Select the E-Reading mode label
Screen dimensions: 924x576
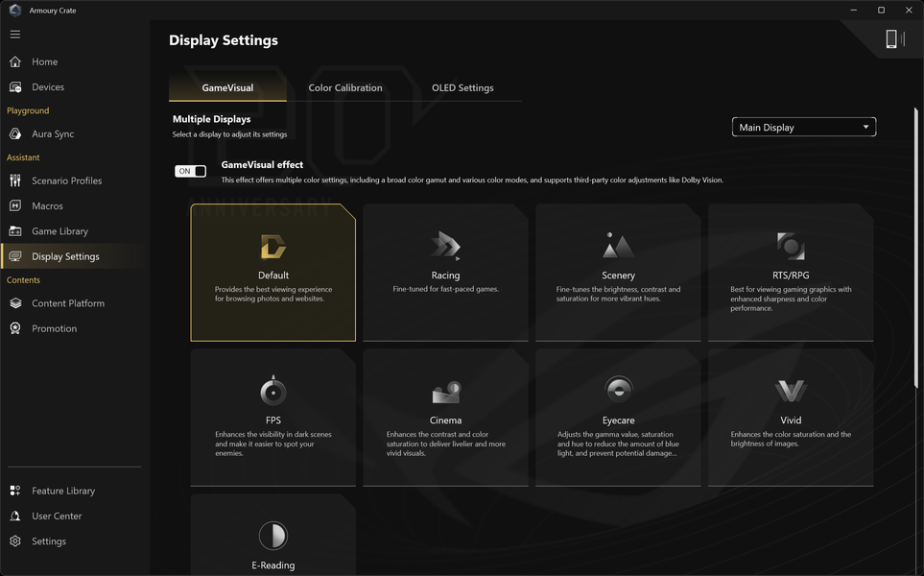(x=272, y=565)
